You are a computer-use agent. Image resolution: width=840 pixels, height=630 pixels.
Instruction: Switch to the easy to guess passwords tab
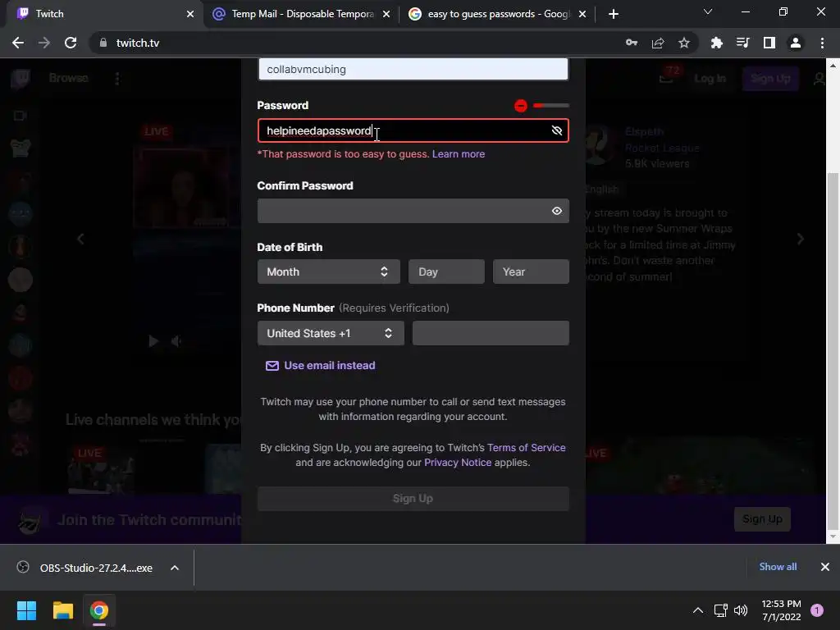tap(495, 14)
